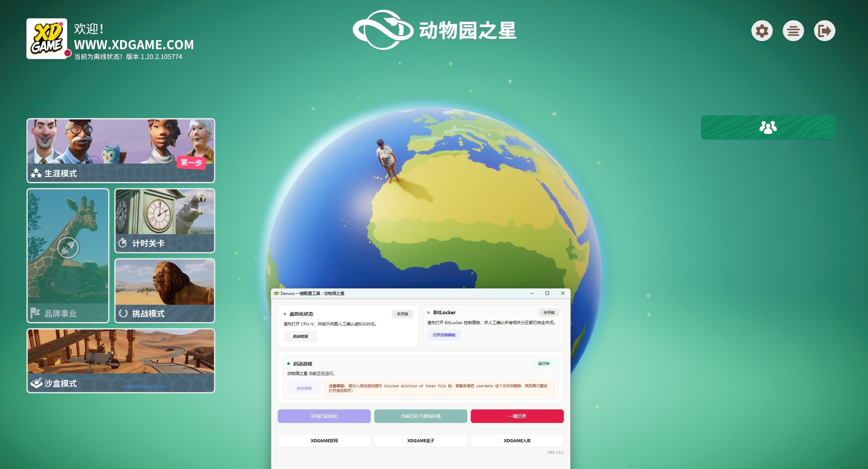868x469 pixels.
Task: Click the exit game icon
Action: tap(825, 31)
